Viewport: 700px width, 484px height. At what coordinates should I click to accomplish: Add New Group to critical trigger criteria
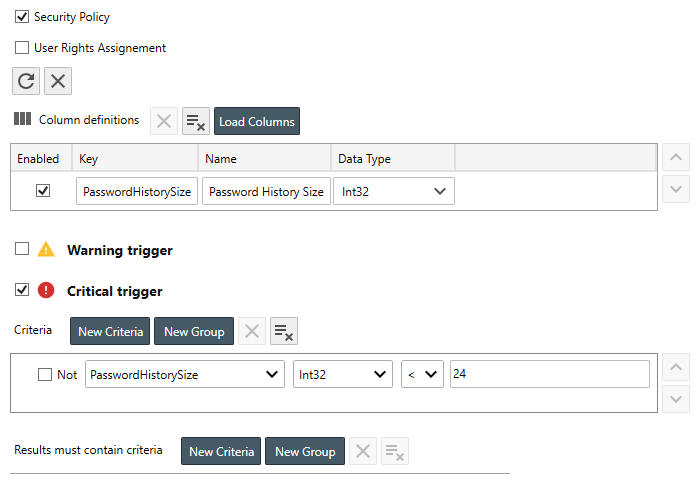(x=194, y=332)
